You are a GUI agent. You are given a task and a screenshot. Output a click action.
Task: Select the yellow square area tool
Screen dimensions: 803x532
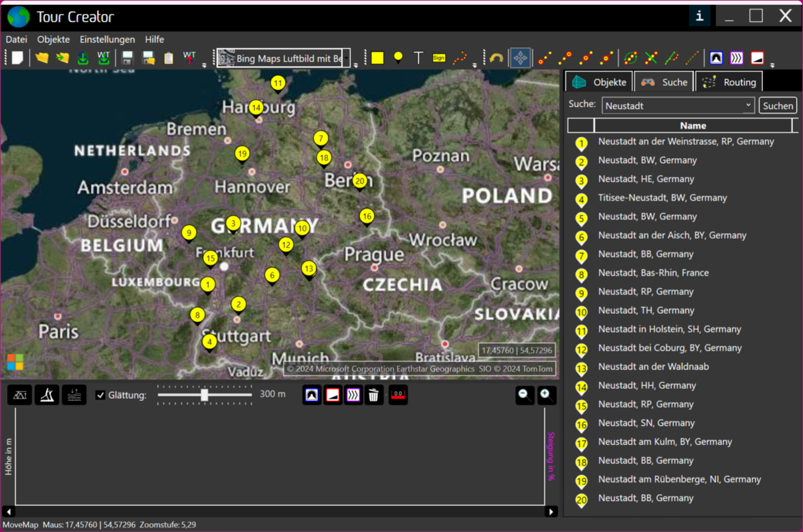[377, 58]
